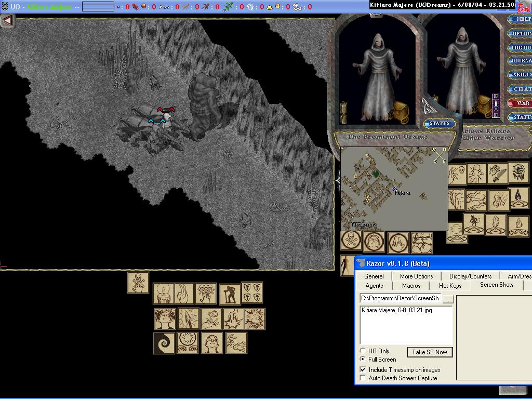Open the JOURNAL from the paperdoll
This screenshot has height=399, width=532.
pos(521,60)
